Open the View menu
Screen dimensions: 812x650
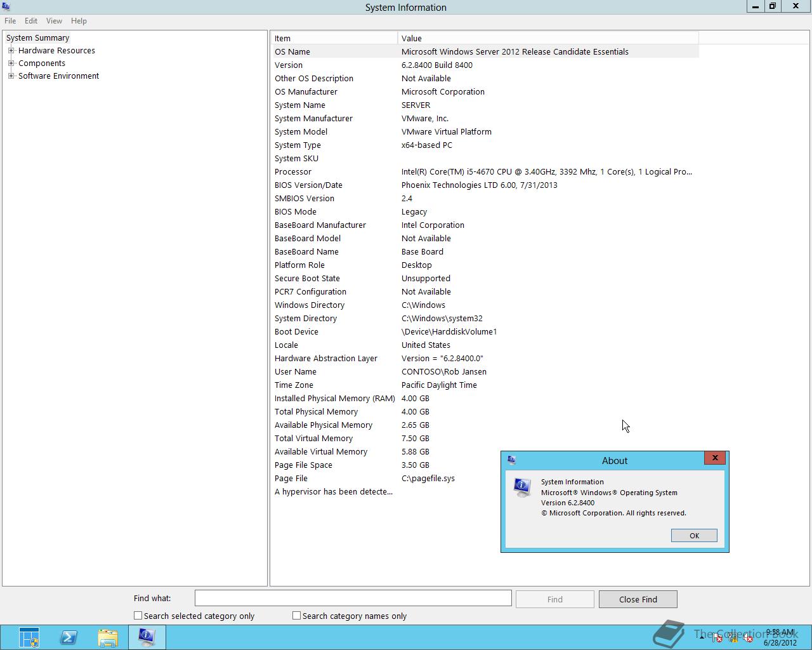(54, 21)
